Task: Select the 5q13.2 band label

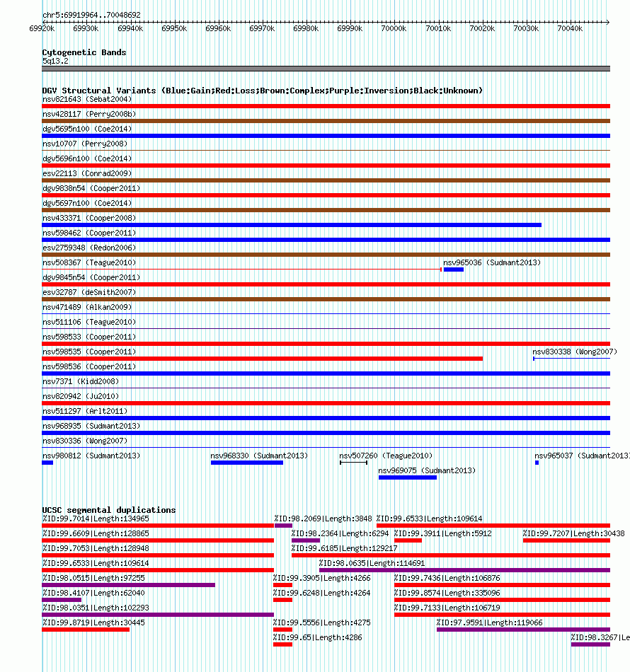Action: point(55,61)
